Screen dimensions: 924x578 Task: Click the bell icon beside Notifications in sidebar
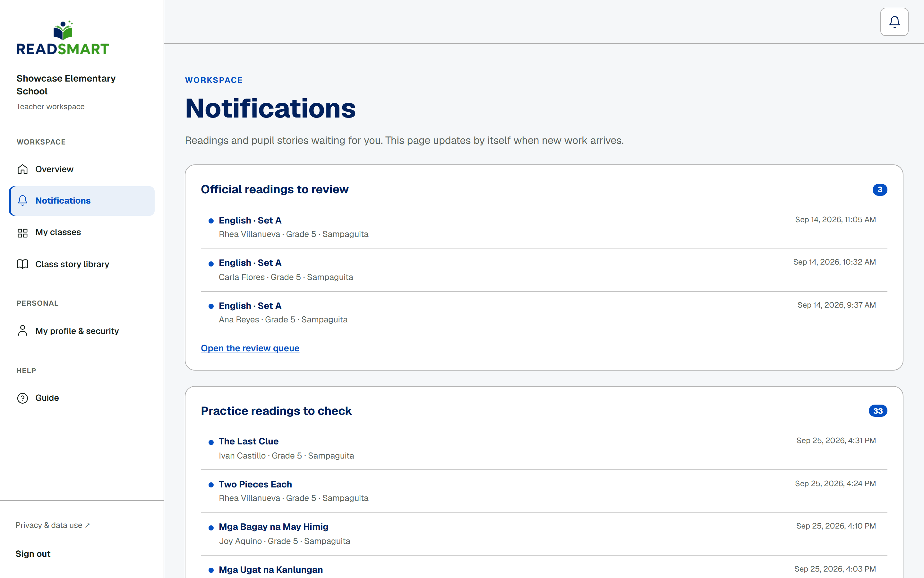click(22, 201)
